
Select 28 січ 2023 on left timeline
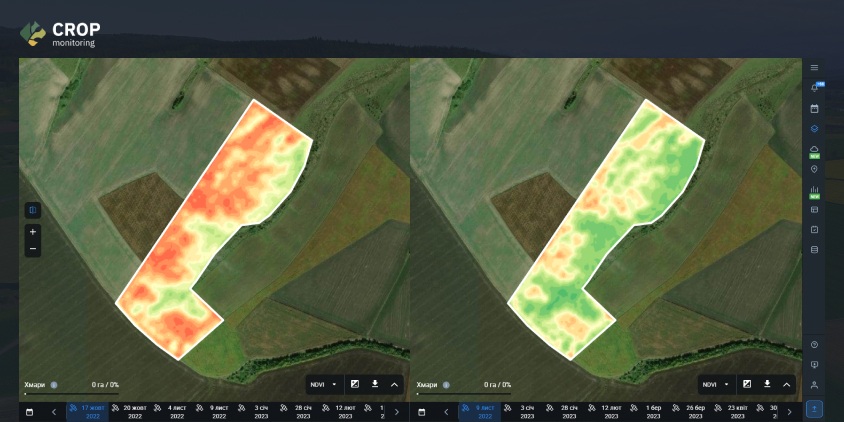coord(298,412)
